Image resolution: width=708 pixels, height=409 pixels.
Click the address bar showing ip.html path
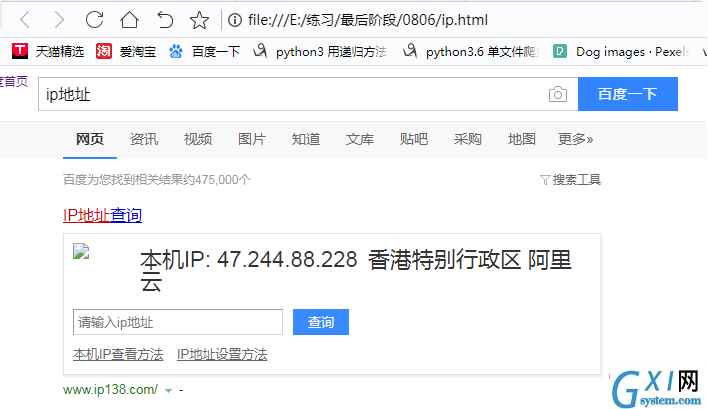[368, 20]
